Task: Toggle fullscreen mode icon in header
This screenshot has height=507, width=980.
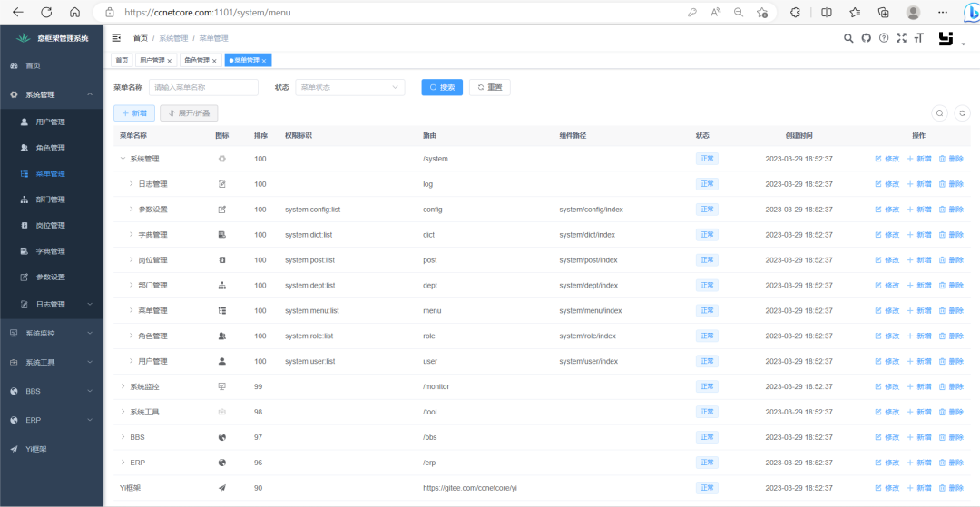Action: point(901,38)
